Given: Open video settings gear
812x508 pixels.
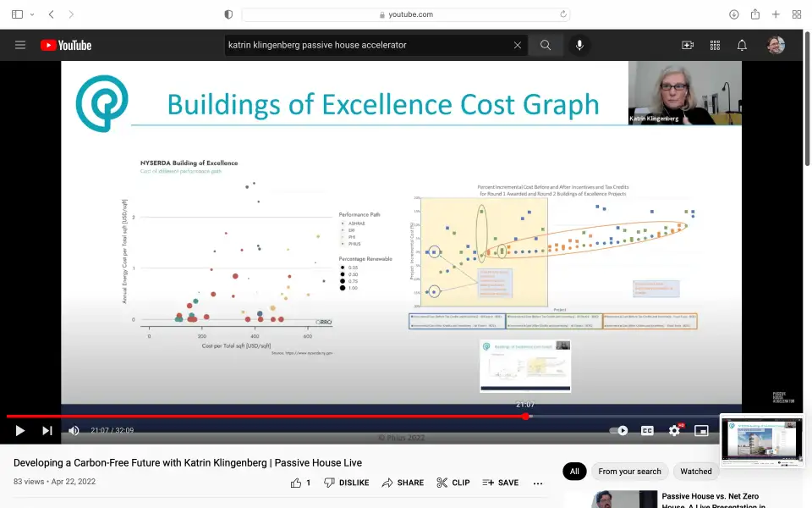Looking at the screenshot, I should click(674, 430).
